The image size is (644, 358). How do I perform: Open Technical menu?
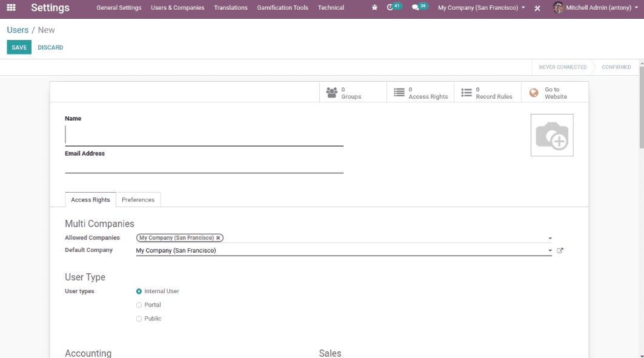pyautogui.click(x=331, y=7)
